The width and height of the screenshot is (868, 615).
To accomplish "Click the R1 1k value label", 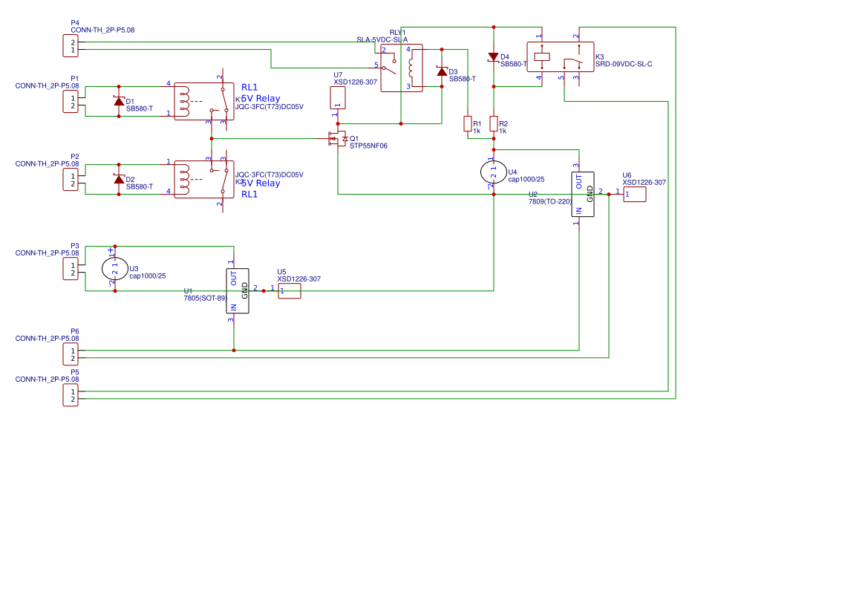I will (477, 131).
